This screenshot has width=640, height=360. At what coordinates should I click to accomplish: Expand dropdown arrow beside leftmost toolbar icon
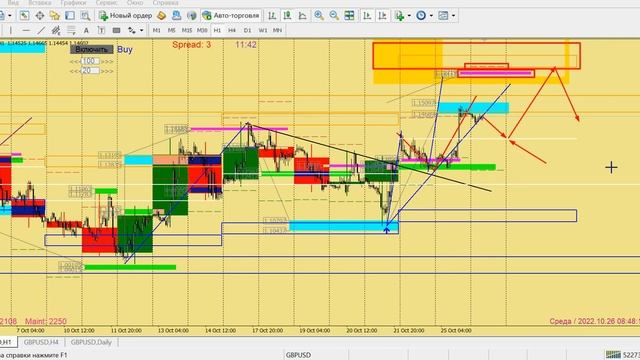[x=9, y=16]
